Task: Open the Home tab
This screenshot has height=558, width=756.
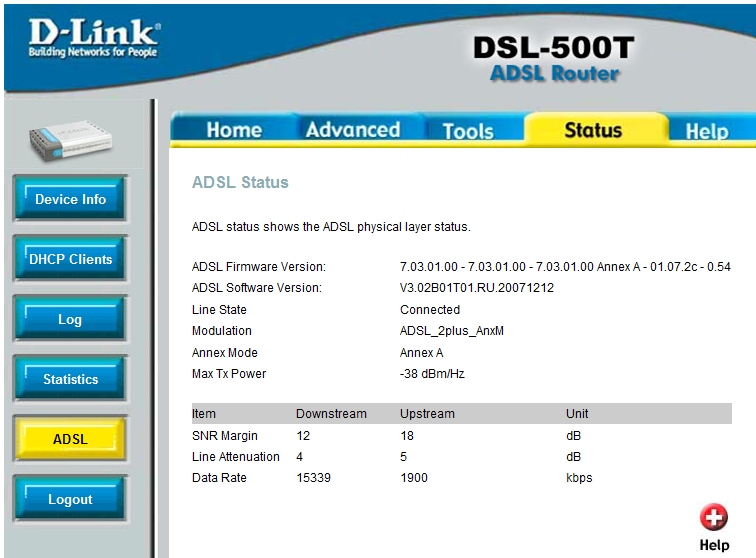Action: pyautogui.click(x=234, y=130)
